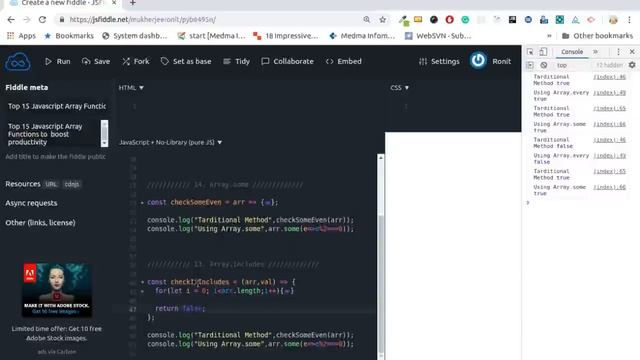Open the JSFiddle Settings menu
640x360 pixels.
pyautogui.click(x=439, y=61)
